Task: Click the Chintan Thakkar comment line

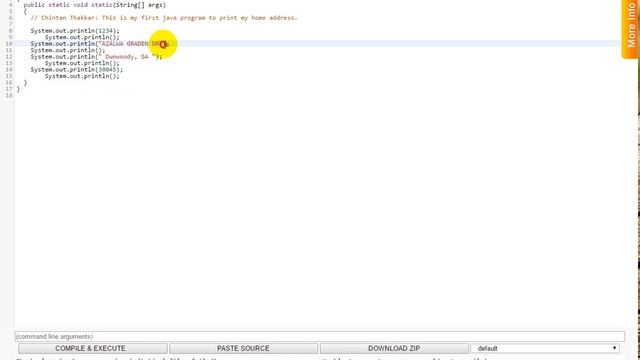Action: point(164,18)
